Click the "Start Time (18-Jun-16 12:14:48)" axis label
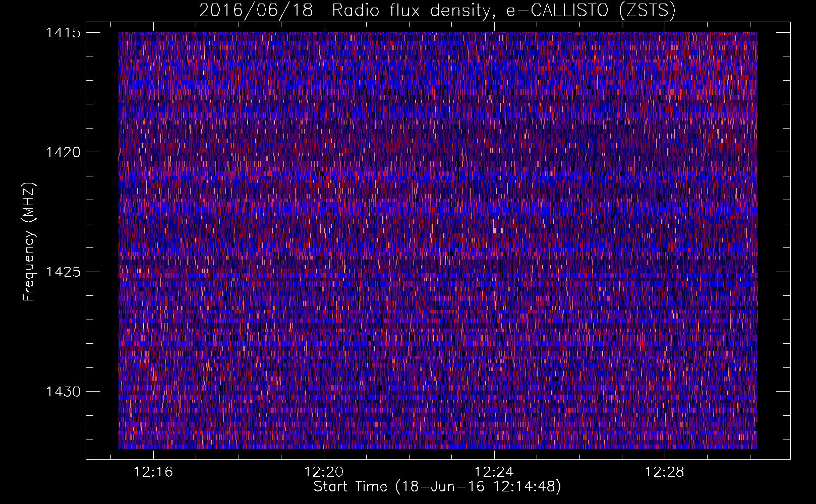This screenshot has height=504, width=816. tap(437, 487)
